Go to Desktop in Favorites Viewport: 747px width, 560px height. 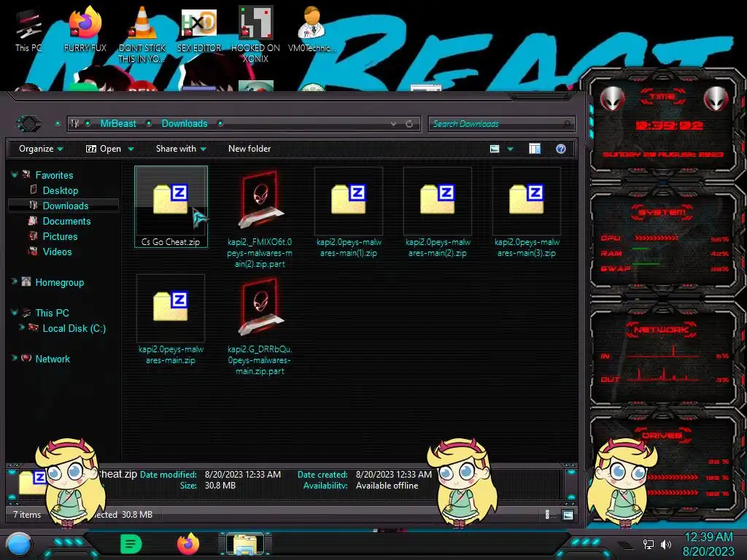coord(61,190)
